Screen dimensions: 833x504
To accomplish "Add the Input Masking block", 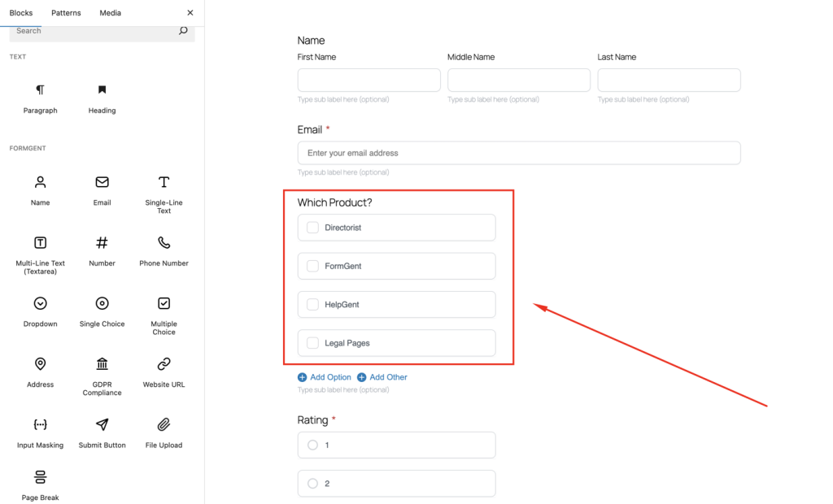I will point(41,433).
